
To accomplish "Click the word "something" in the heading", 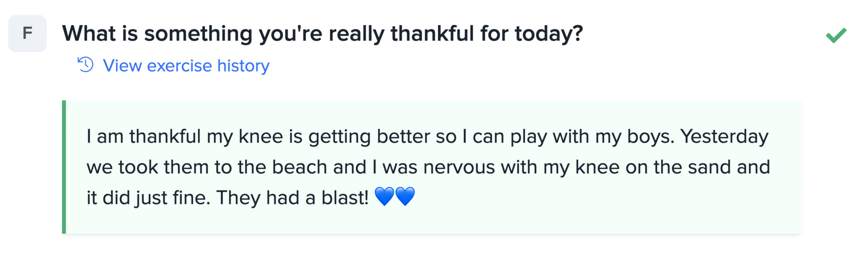I will coord(198,34).
